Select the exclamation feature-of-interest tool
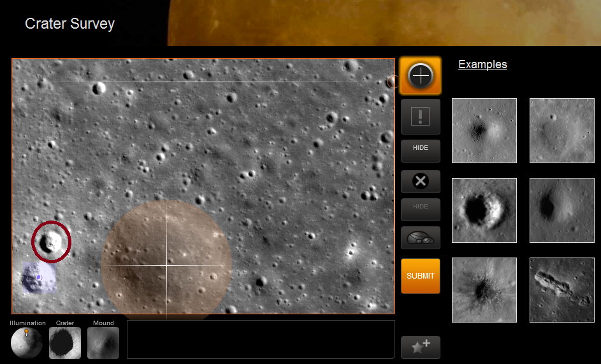Screen dimensions: 601x364 point(420,117)
